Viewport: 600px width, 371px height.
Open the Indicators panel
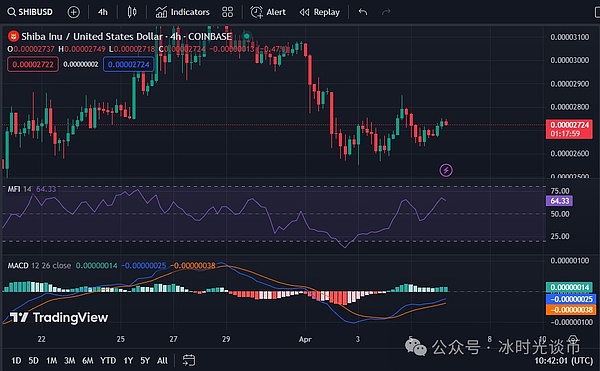(x=183, y=12)
